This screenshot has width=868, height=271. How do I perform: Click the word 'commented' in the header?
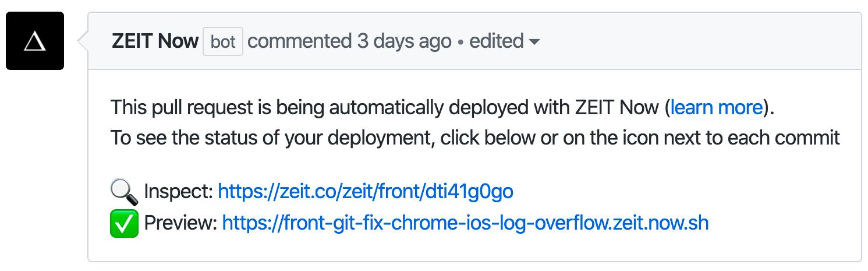click(299, 41)
